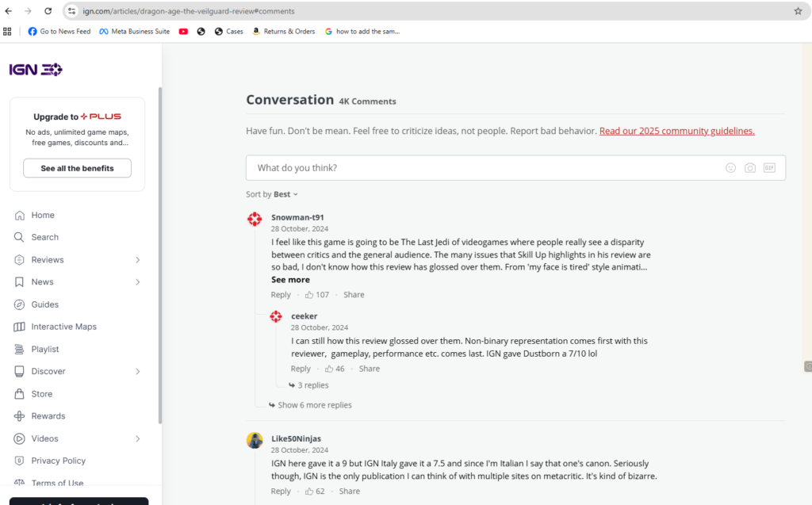Expand the News sidebar submenu
This screenshot has height=505, width=812.
tap(137, 282)
